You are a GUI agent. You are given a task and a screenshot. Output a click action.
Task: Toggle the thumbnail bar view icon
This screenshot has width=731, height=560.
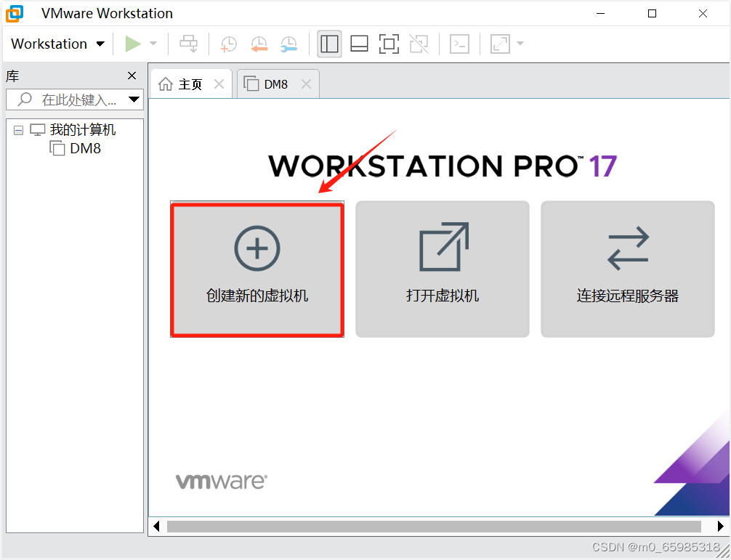pyautogui.click(x=359, y=44)
